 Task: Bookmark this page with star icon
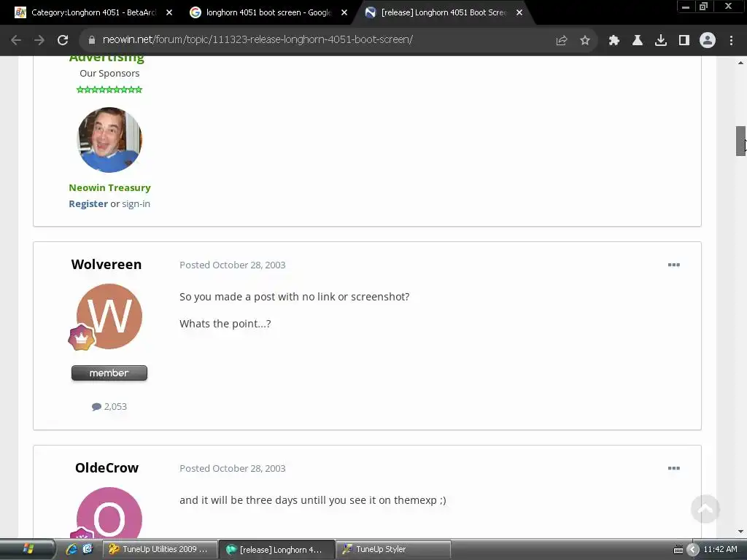(585, 41)
